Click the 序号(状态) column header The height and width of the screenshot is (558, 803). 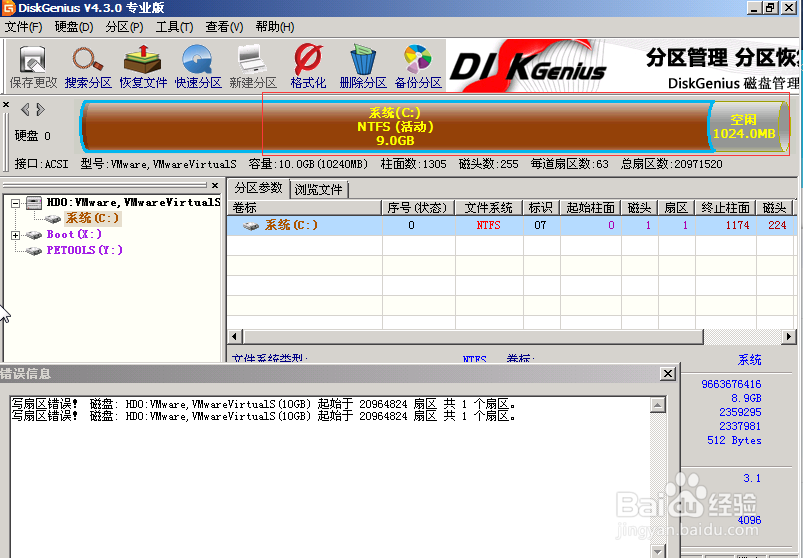click(418, 208)
